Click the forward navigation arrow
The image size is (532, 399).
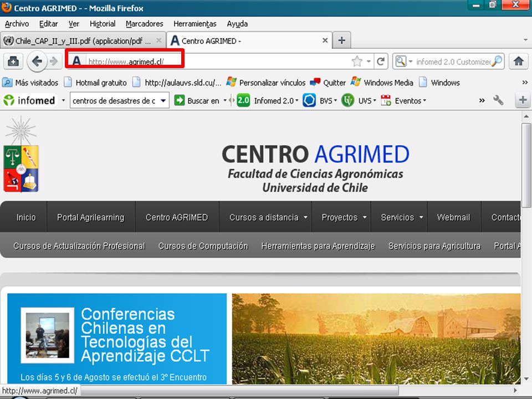[x=54, y=62]
